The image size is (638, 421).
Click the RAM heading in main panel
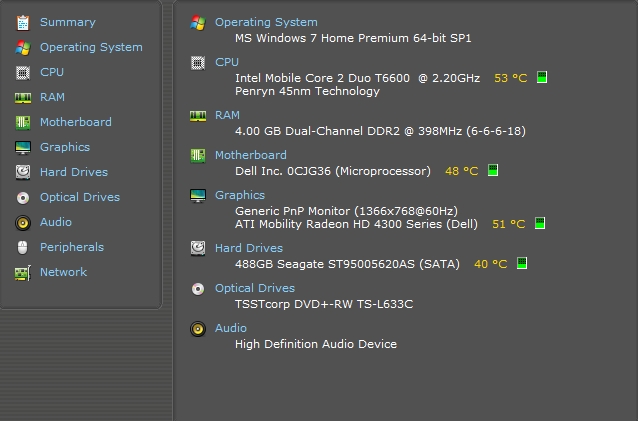pos(227,115)
